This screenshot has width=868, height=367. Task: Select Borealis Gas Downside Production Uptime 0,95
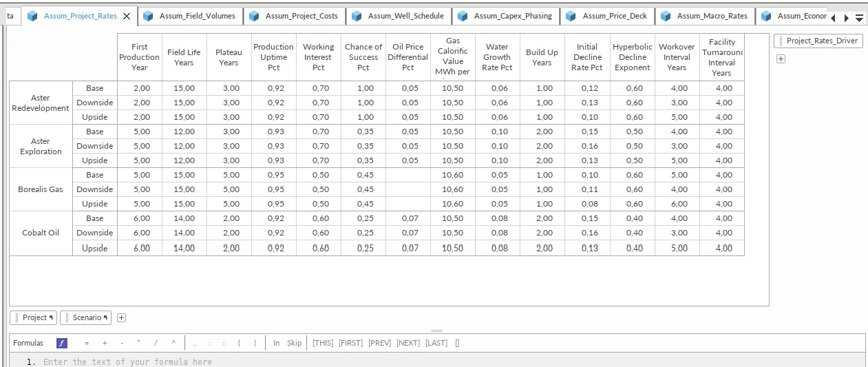click(274, 189)
